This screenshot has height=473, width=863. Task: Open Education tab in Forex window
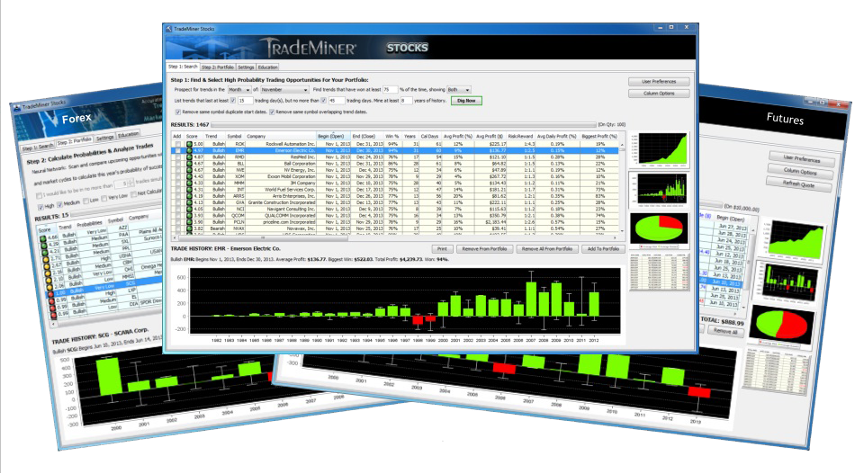(x=129, y=135)
